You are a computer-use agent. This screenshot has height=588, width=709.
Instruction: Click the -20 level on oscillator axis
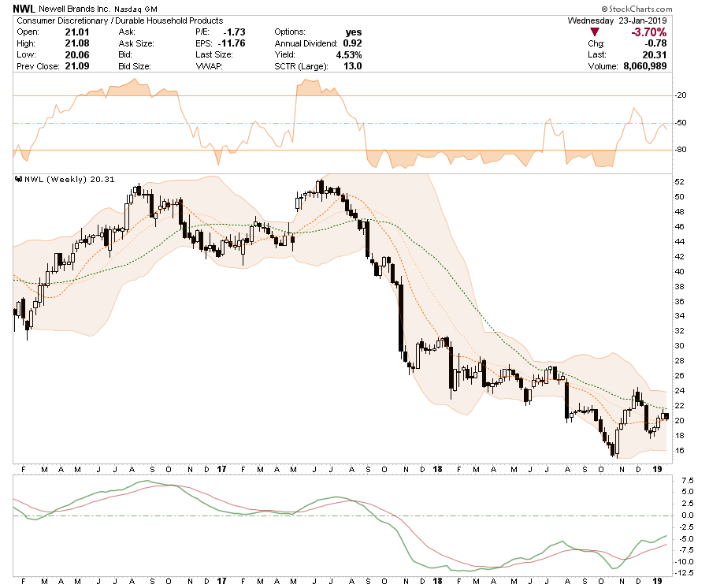(681, 95)
